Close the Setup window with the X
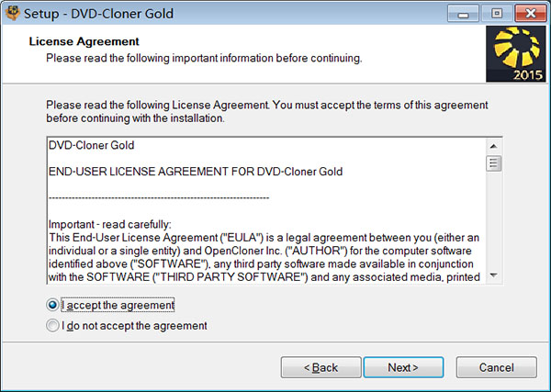The width and height of the screenshot is (551, 392). [525, 14]
